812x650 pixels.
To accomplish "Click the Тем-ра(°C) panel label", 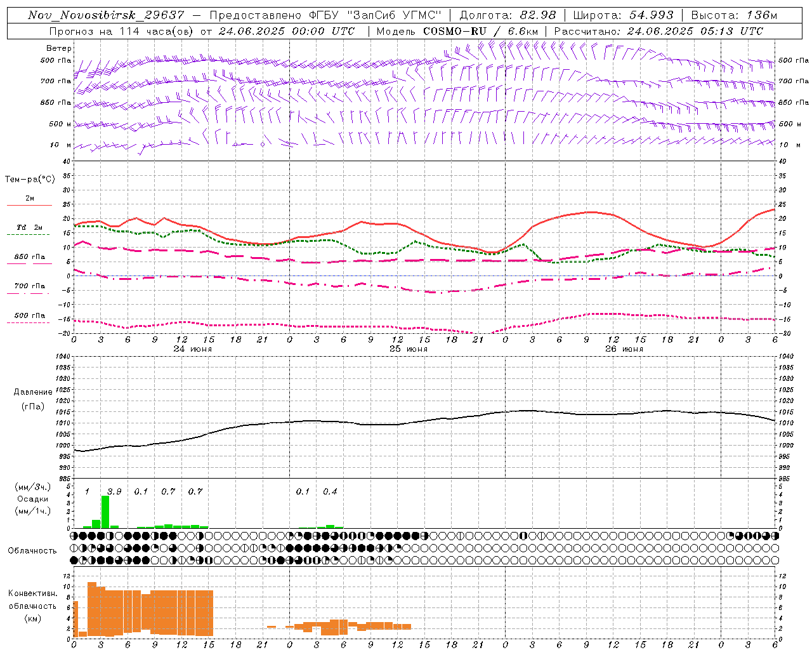I will (30, 180).
